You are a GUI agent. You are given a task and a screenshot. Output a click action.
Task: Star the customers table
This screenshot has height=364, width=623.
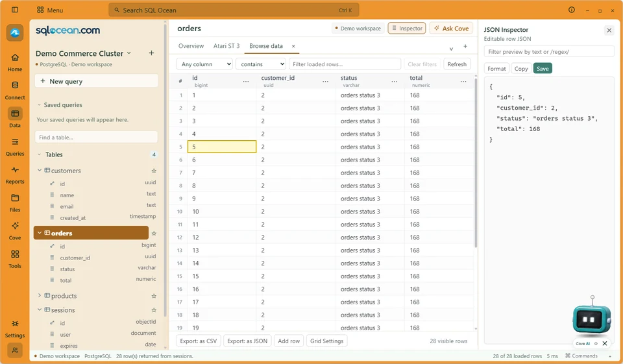(x=154, y=171)
